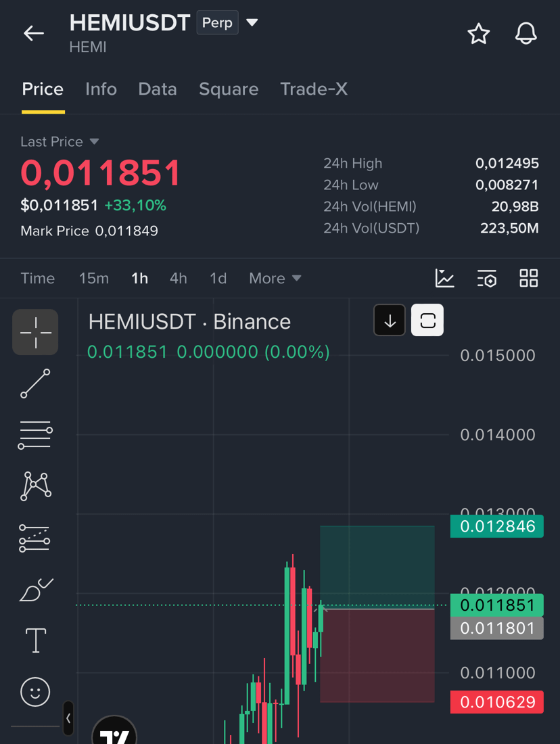Select the 1h chart interval
This screenshot has height=744, width=560.
pyautogui.click(x=139, y=278)
